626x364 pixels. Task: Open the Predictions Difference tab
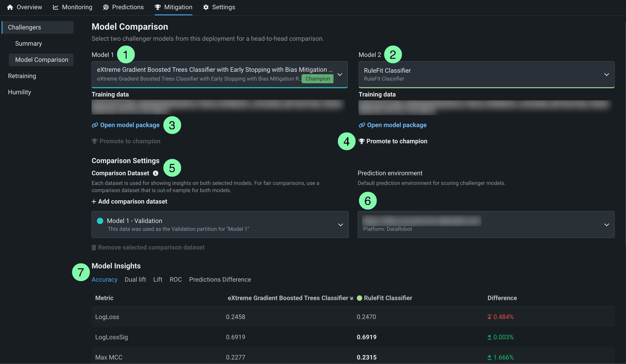(x=220, y=279)
